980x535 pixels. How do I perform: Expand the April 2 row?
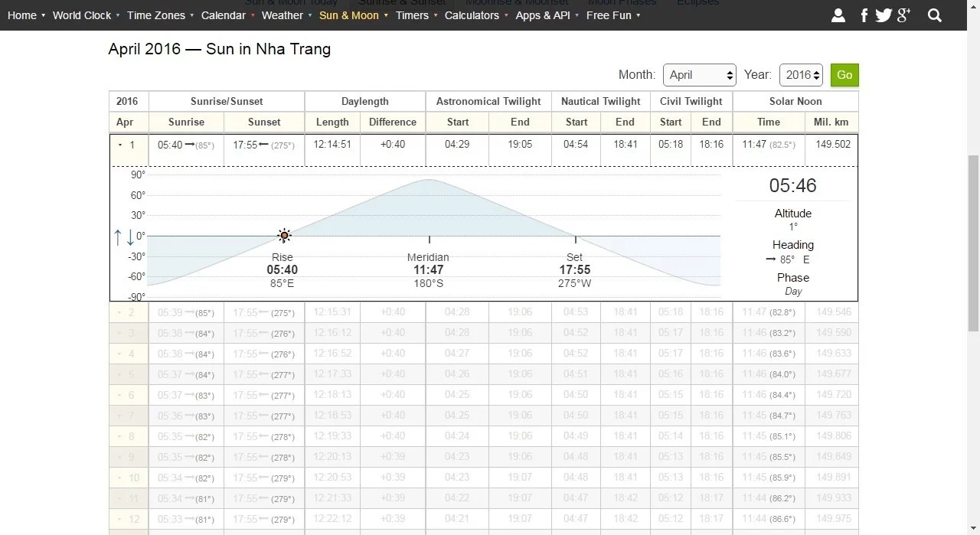coord(120,312)
